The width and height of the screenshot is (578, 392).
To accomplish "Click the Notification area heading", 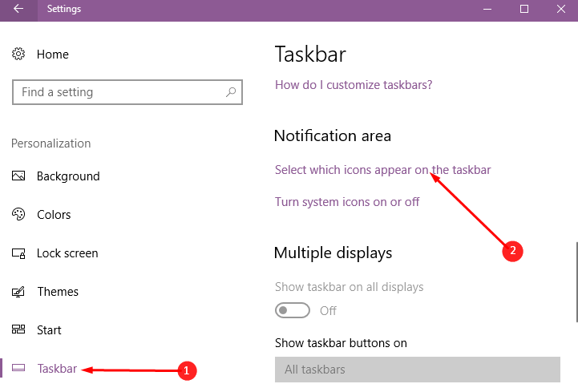I will pos(333,135).
